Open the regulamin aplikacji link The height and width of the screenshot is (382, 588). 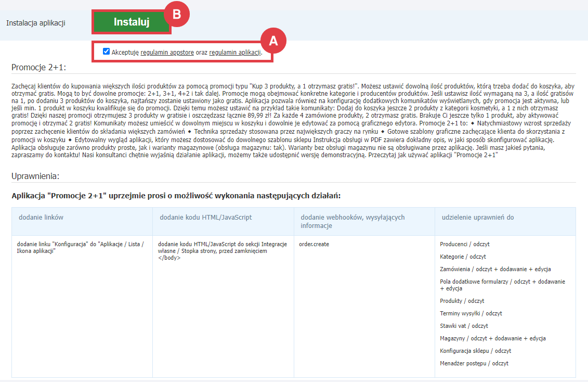235,53
